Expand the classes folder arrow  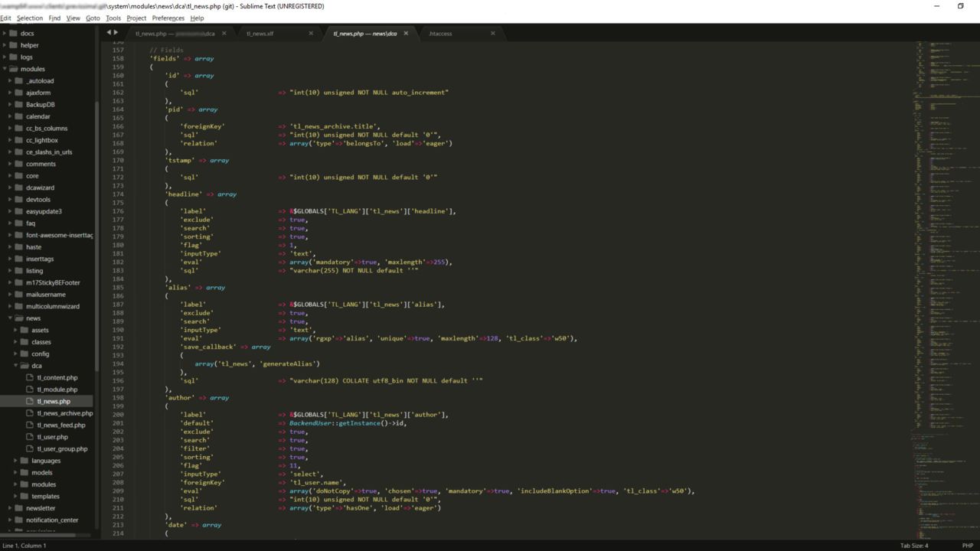(15, 342)
